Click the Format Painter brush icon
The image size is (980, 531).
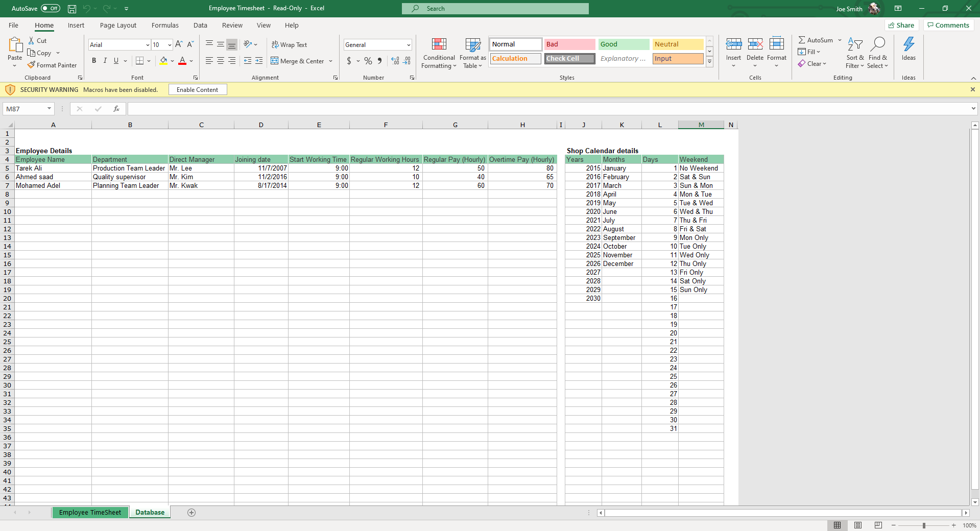(x=32, y=65)
